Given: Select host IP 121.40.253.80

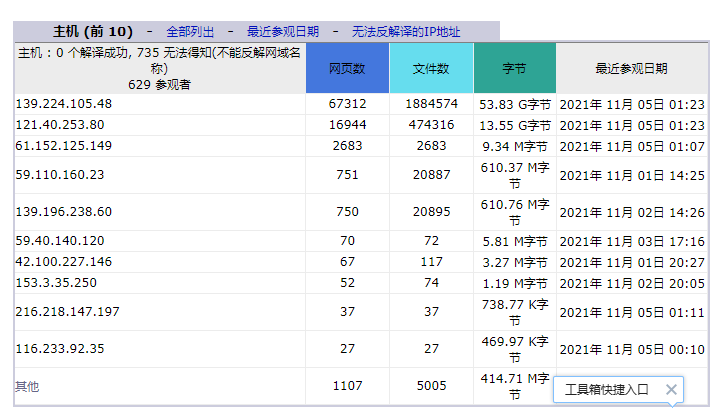Looking at the screenshot, I should 60,125.
